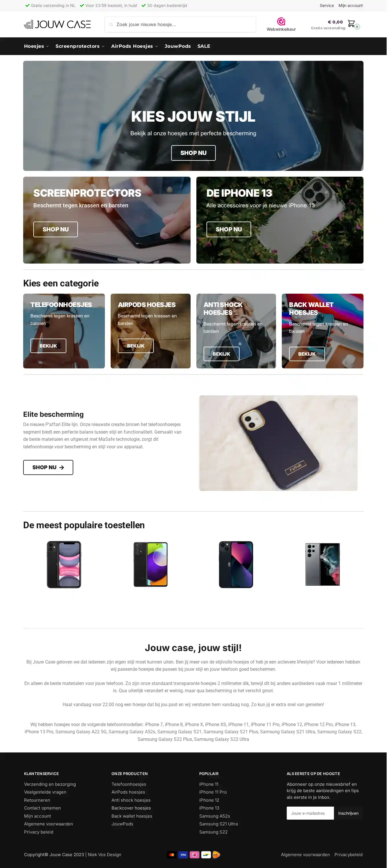Click the search magnifier icon
Screen dimensions: 391x868
111,25
